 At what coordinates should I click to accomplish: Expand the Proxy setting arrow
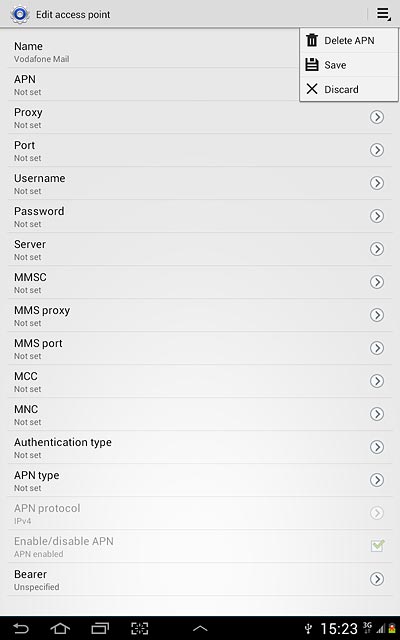(377, 117)
